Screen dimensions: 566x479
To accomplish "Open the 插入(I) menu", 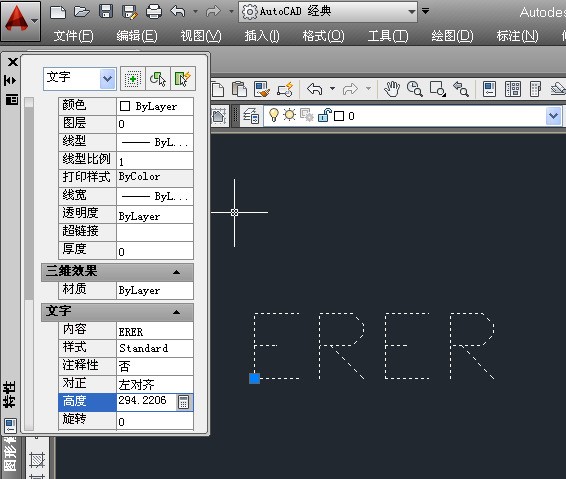I will pos(262,36).
